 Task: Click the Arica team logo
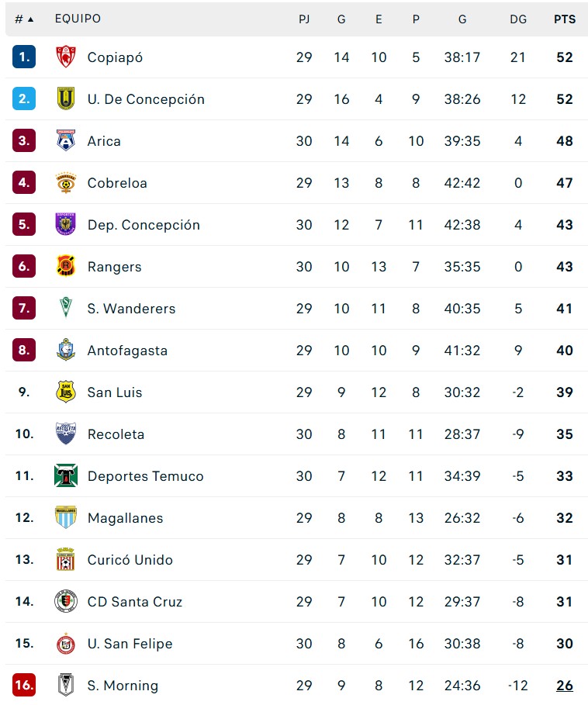tap(66, 140)
